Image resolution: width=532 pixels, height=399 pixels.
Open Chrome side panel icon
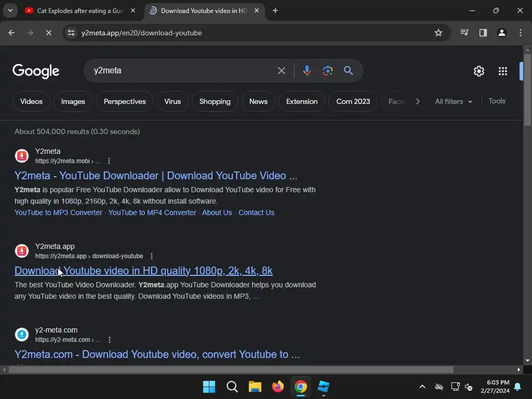click(483, 33)
